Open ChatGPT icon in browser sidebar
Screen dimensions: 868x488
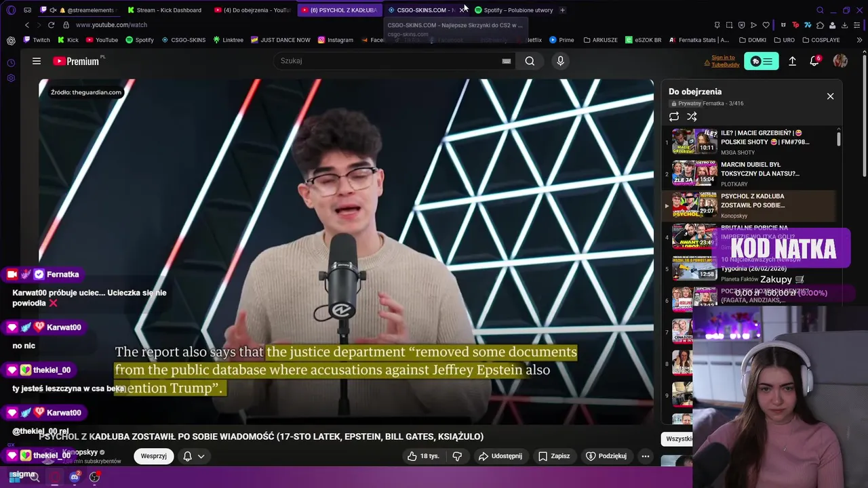pos(11,41)
